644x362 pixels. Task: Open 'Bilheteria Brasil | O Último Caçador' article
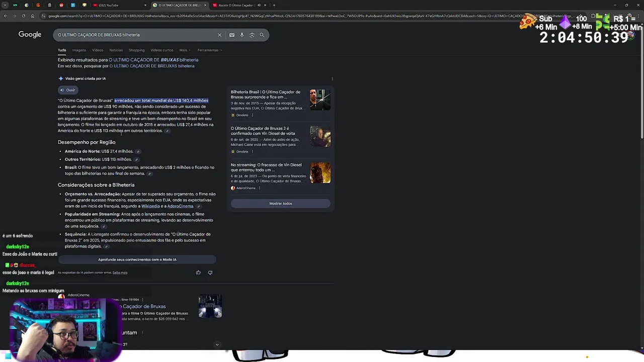[266, 95]
